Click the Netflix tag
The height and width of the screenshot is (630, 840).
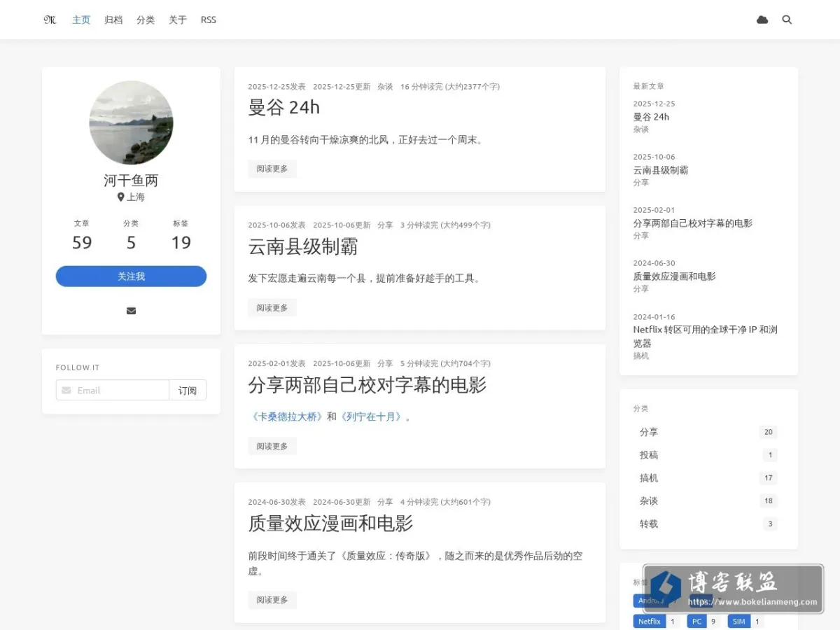click(650, 621)
